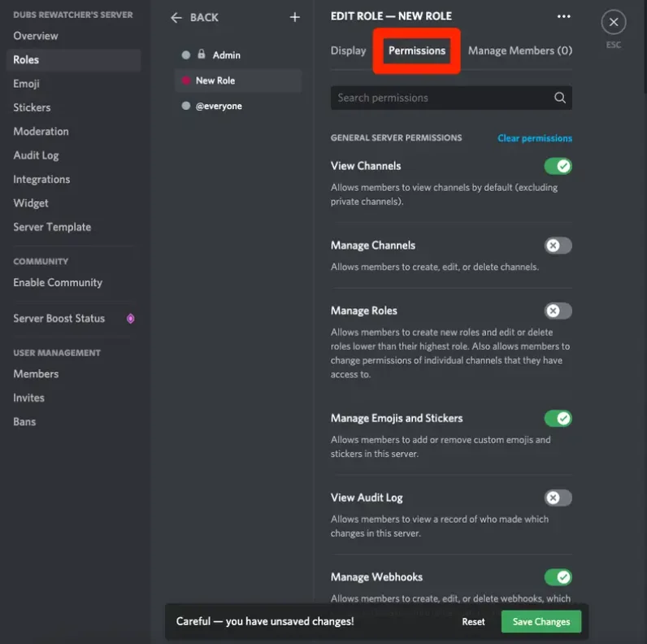Click the pink New Role color dot

[x=186, y=80]
